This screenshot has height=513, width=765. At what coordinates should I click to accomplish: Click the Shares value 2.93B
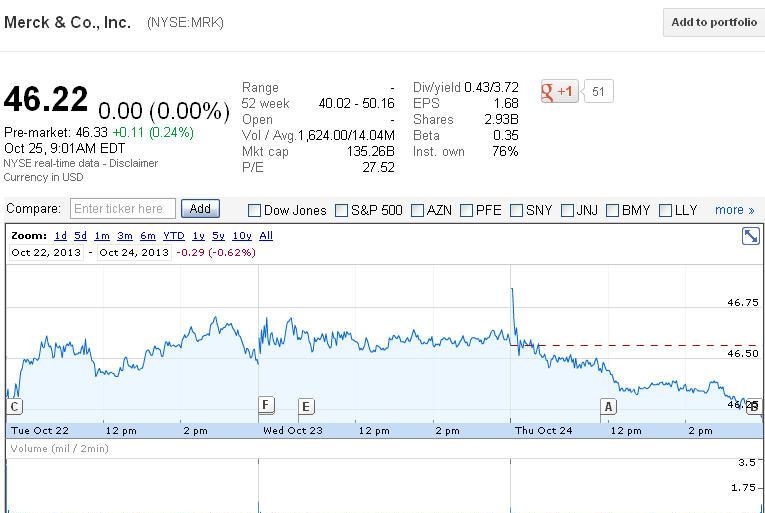[x=501, y=120]
